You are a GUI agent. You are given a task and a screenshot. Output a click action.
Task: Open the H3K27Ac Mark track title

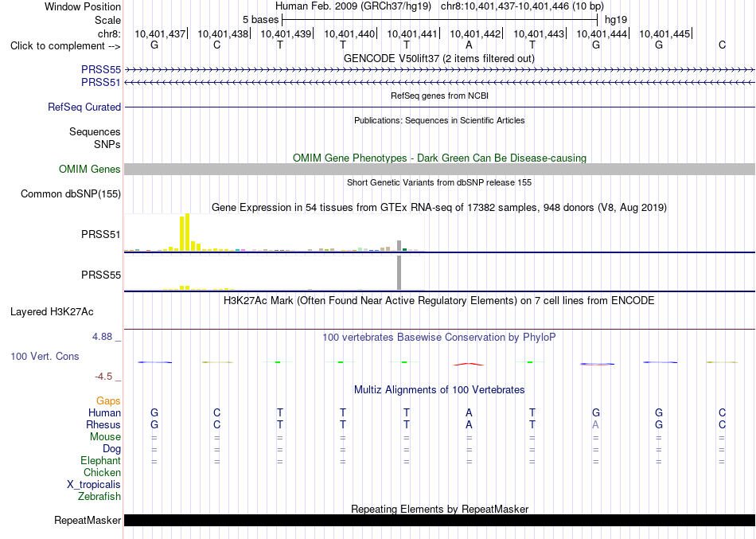point(439,301)
